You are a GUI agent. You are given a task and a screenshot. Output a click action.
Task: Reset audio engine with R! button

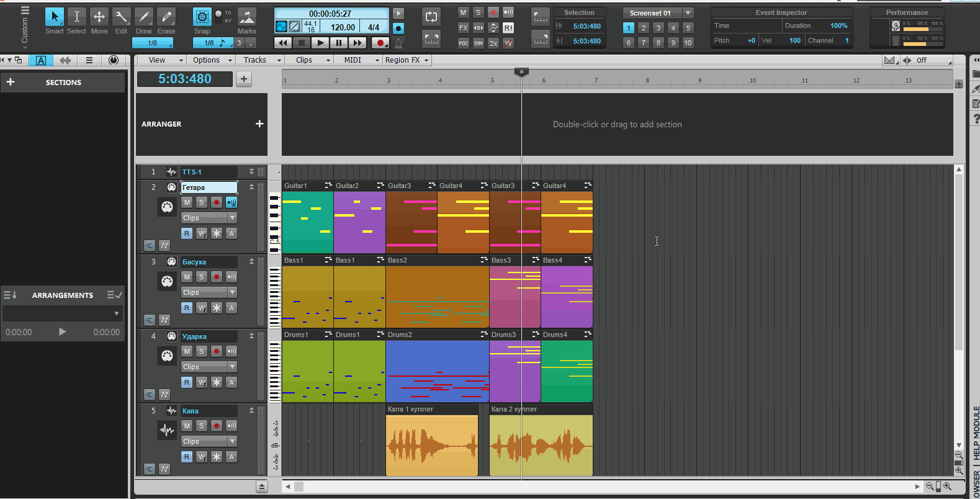(508, 28)
